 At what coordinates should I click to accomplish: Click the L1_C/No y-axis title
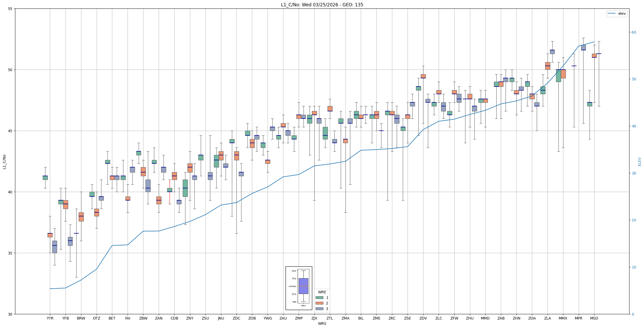point(4,162)
